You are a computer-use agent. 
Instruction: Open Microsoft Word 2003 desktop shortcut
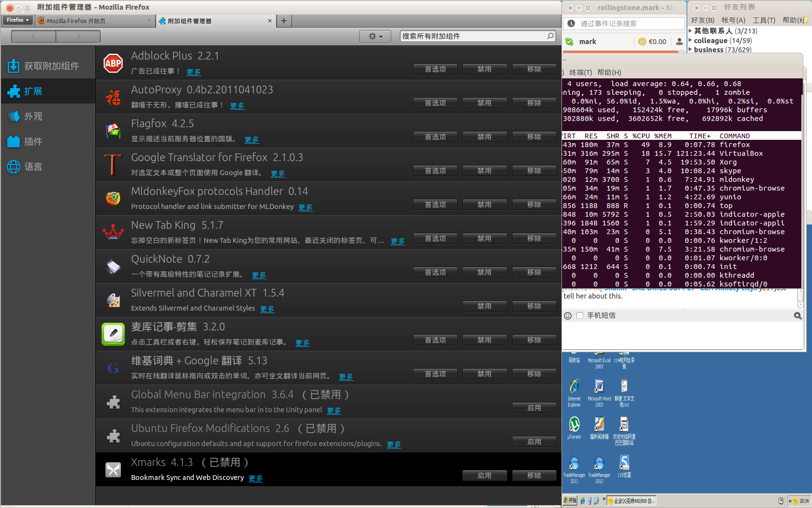[x=599, y=393]
